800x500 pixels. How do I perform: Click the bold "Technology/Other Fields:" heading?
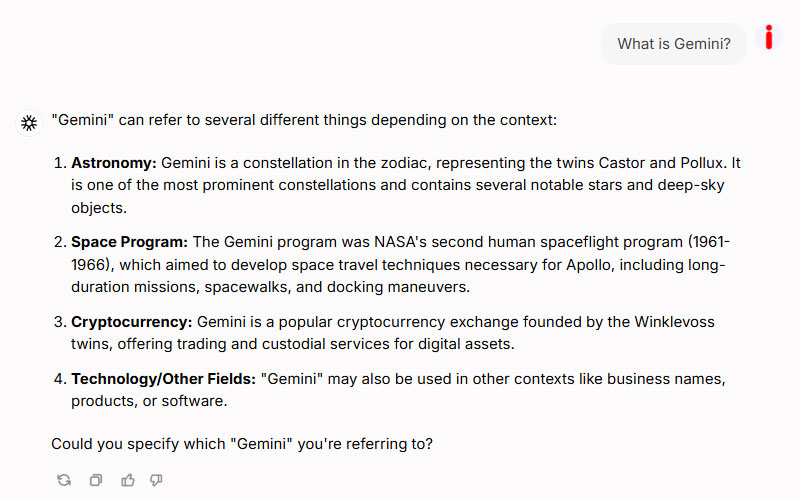163,380
